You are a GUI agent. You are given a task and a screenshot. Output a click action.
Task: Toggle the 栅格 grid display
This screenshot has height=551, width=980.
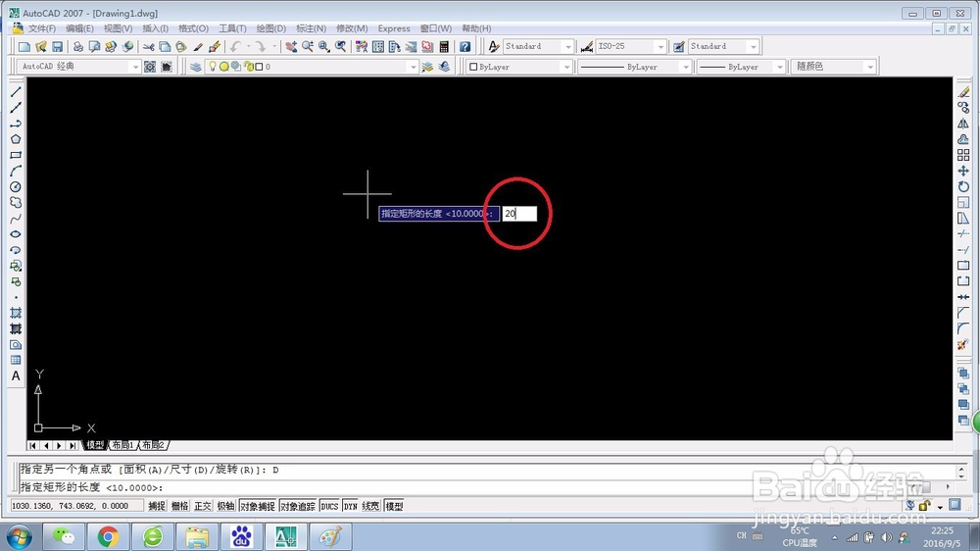(x=180, y=506)
